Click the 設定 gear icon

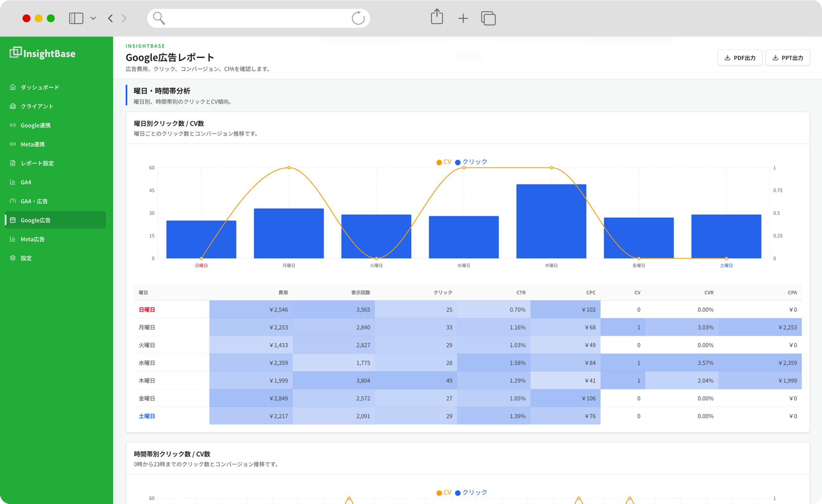pyautogui.click(x=13, y=258)
